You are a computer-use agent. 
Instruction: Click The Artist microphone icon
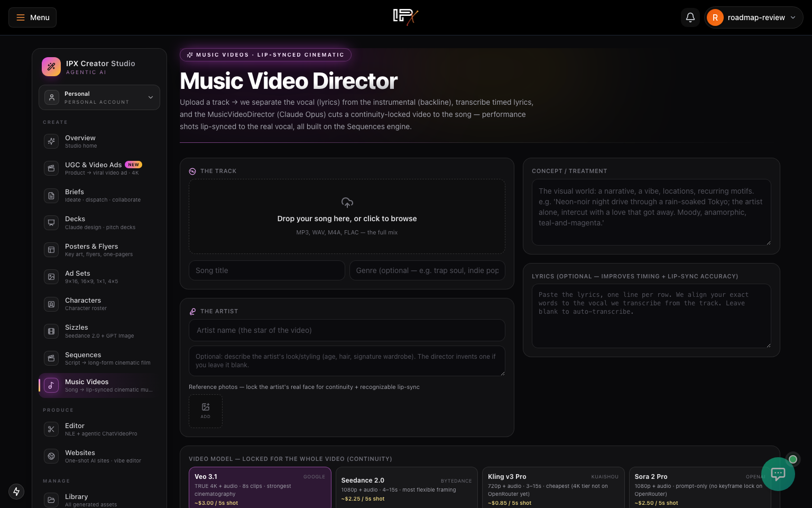coord(192,312)
